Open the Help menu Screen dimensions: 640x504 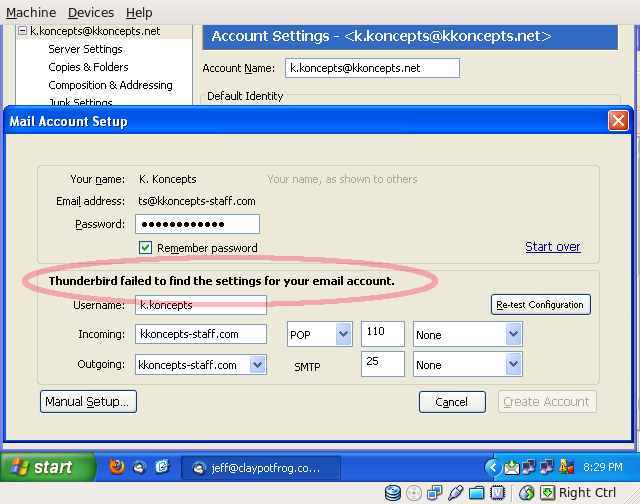point(139,13)
